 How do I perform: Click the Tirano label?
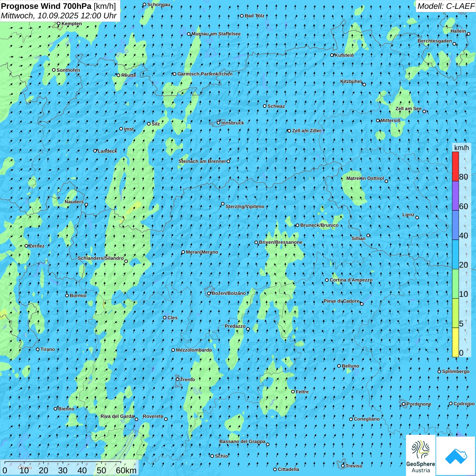tap(48, 349)
